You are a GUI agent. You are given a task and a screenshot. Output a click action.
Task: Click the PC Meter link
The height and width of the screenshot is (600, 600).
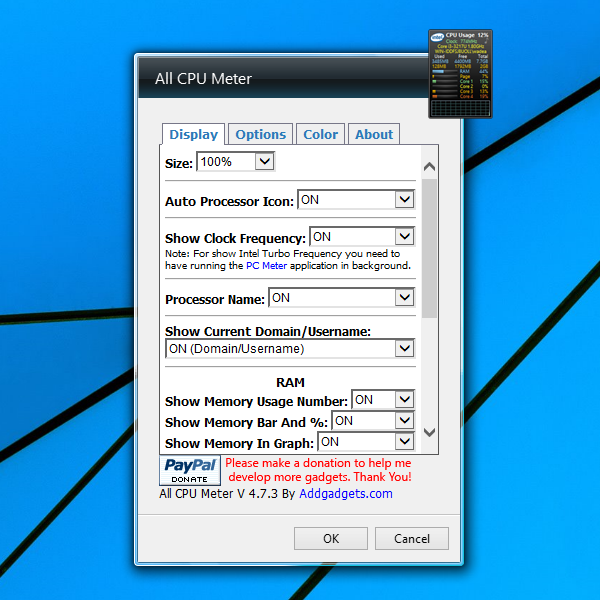(266, 266)
